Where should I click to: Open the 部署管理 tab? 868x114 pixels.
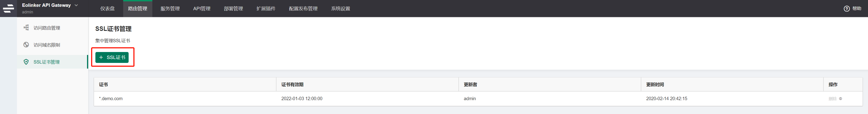233,9
